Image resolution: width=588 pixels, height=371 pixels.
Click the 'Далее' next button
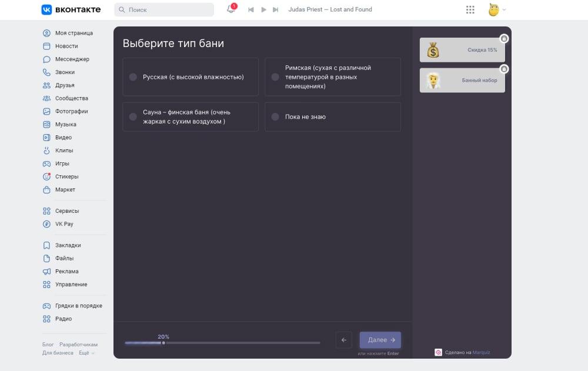coord(380,340)
